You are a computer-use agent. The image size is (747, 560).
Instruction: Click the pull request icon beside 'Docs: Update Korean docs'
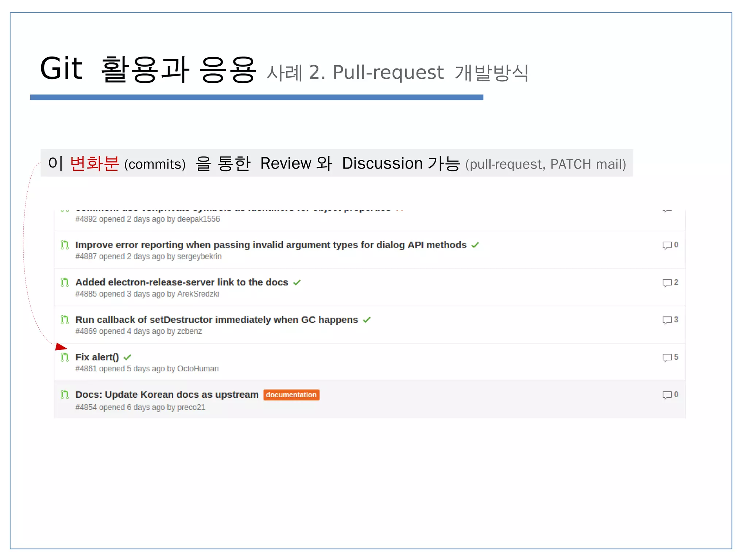(x=65, y=395)
